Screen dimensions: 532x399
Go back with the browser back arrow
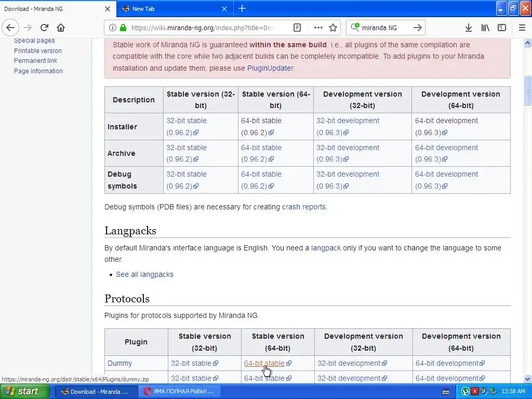pyautogui.click(x=10, y=28)
